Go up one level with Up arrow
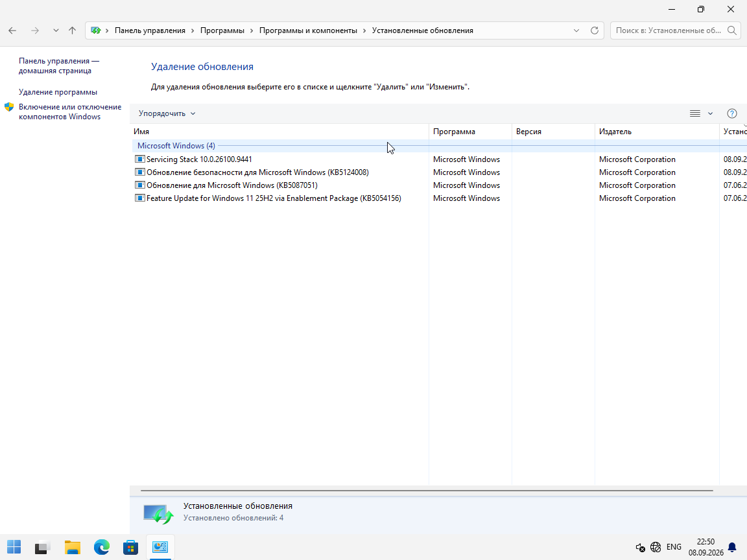Image resolution: width=747 pixels, height=560 pixels. 73,30
